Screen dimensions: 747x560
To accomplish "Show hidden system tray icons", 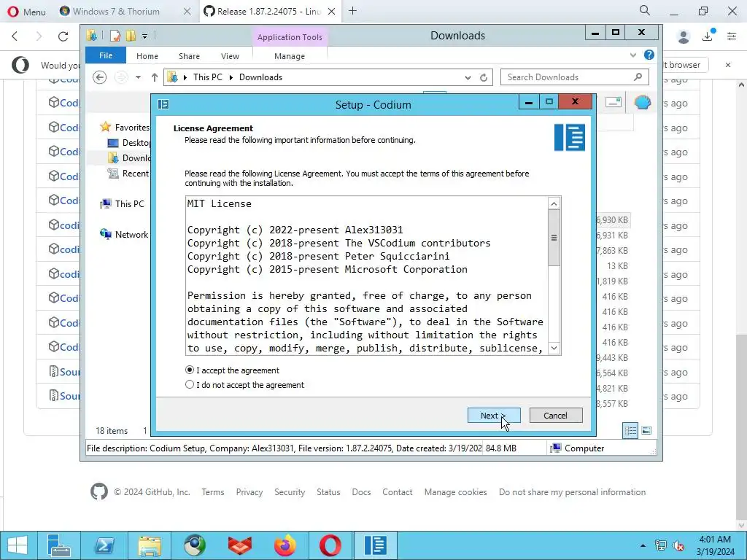I will [x=643, y=545].
